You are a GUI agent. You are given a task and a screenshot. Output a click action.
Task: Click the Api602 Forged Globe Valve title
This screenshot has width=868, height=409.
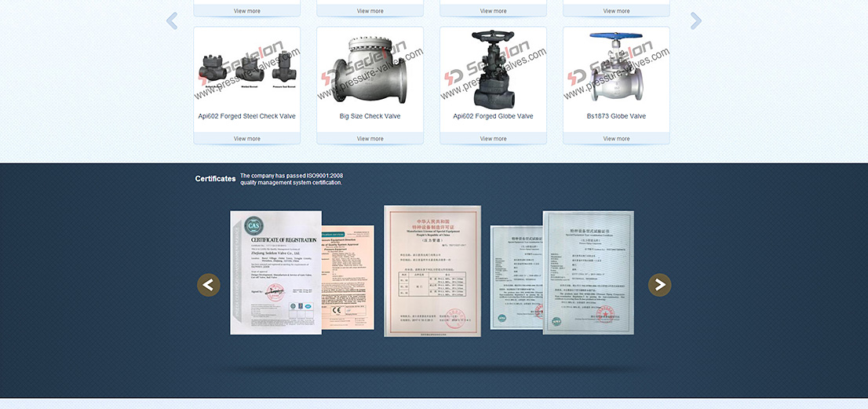pos(493,116)
